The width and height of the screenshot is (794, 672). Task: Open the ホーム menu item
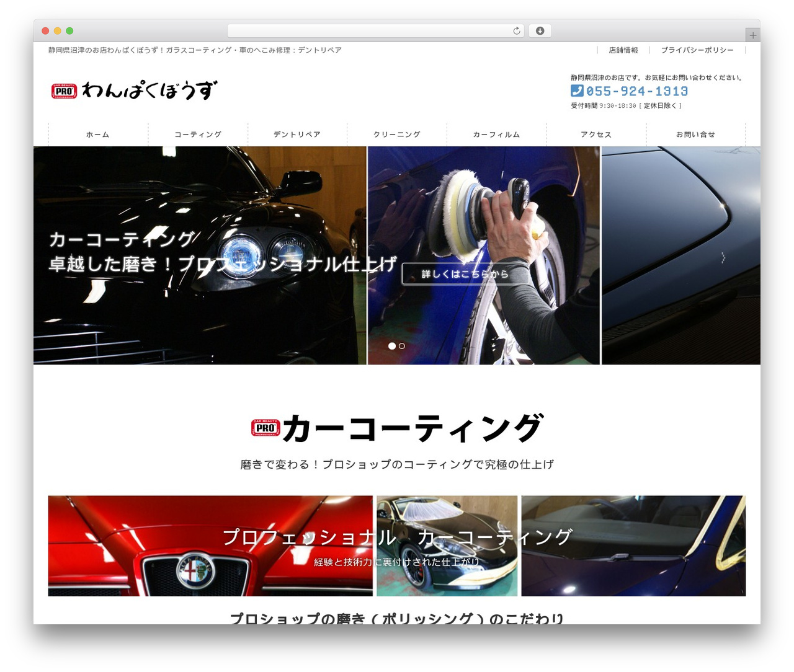(x=98, y=135)
